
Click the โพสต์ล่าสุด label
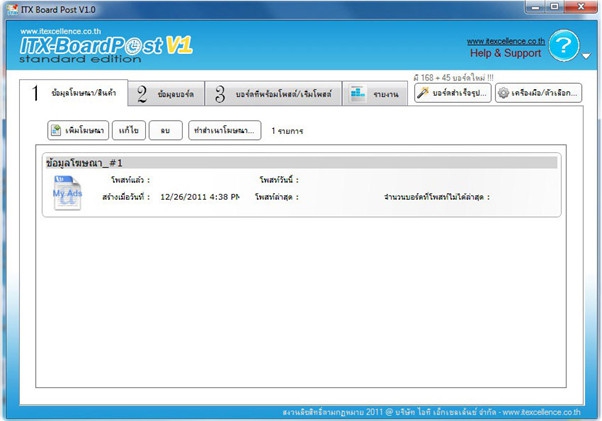277,197
